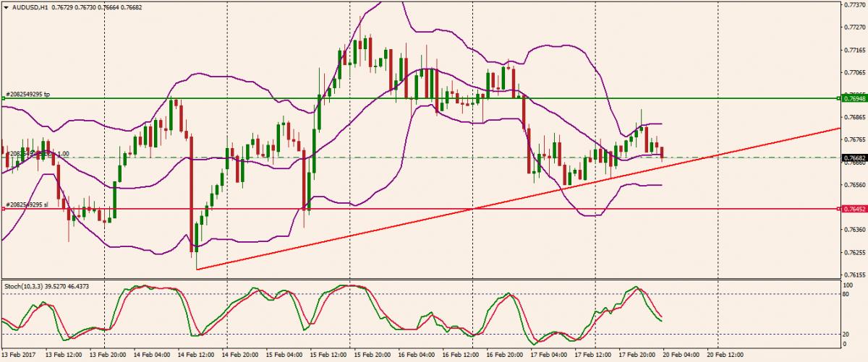Select the red stop-loss price tag 0.76452

point(854,208)
